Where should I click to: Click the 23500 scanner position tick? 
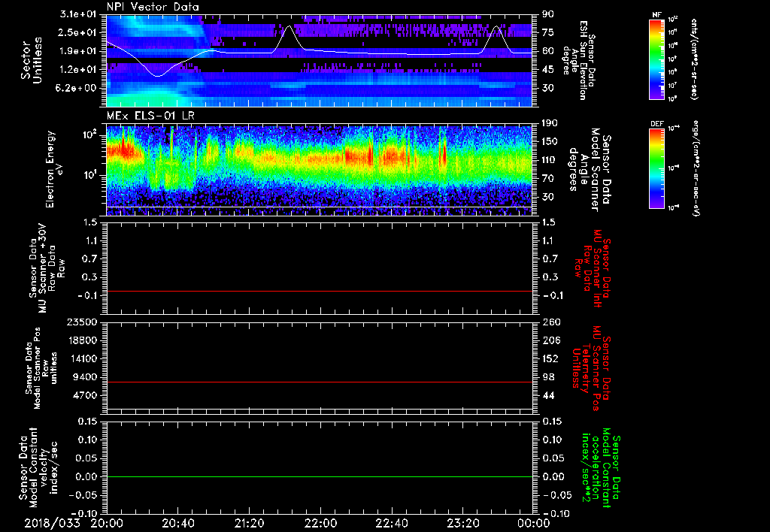[83, 322]
